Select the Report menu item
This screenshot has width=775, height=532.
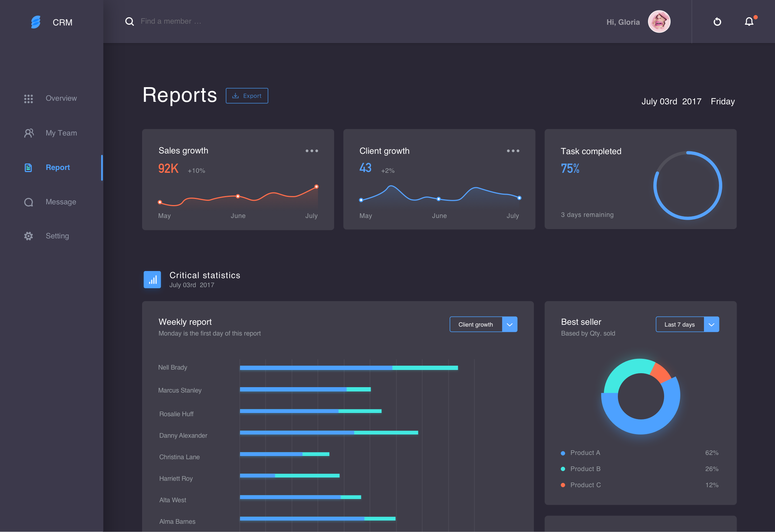pos(58,167)
